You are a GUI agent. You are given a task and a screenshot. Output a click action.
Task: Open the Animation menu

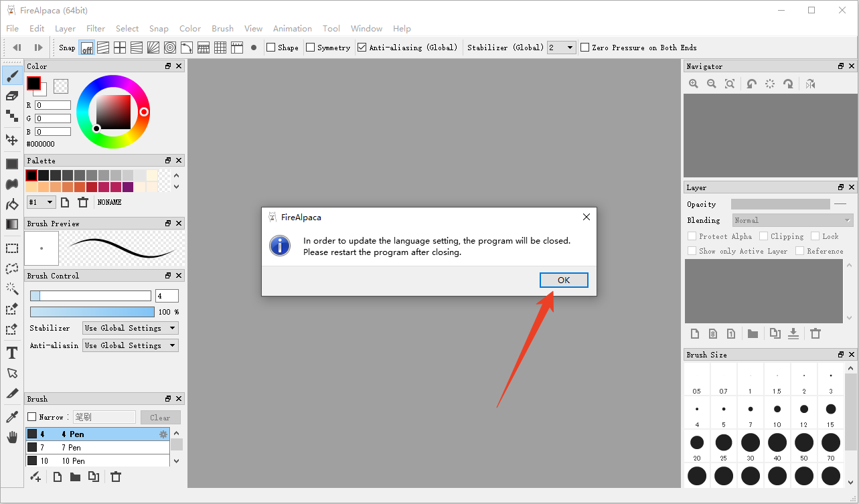(292, 29)
